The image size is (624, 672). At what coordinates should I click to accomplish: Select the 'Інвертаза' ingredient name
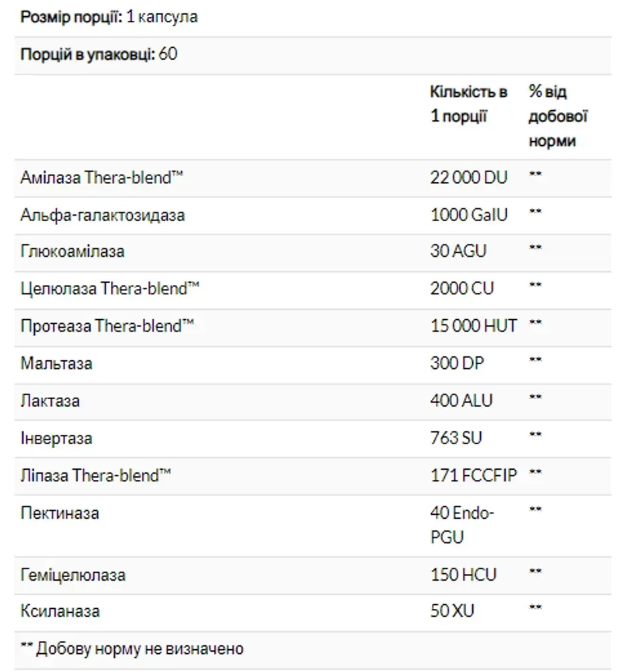(x=56, y=438)
